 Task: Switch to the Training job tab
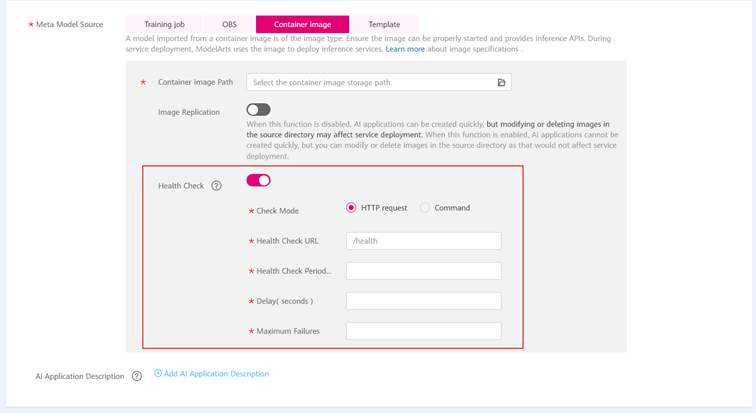click(x=164, y=24)
